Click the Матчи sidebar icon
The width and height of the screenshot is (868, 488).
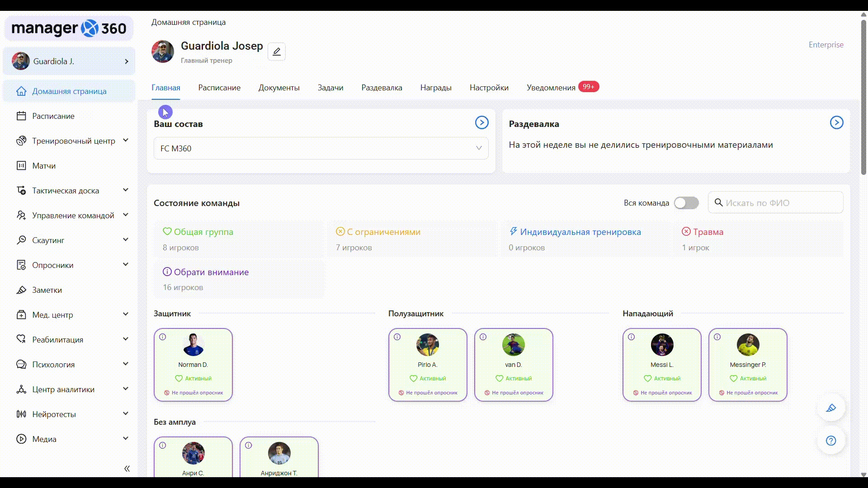click(21, 166)
